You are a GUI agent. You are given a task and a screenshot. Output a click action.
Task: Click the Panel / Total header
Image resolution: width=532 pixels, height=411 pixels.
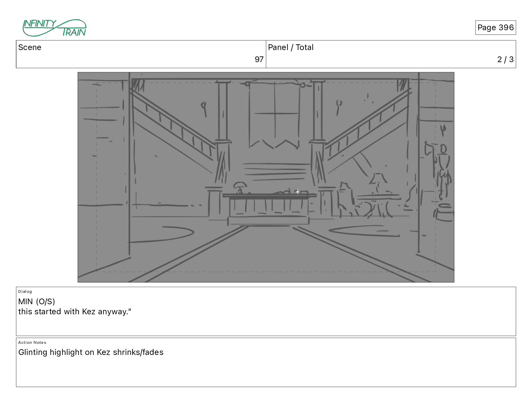tap(291, 47)
